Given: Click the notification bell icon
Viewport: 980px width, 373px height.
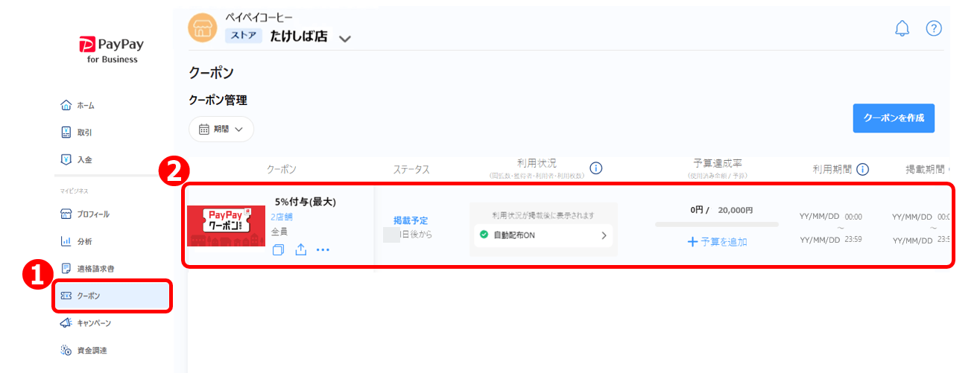Looking at the screenshot, I should (x=902, y=29).
